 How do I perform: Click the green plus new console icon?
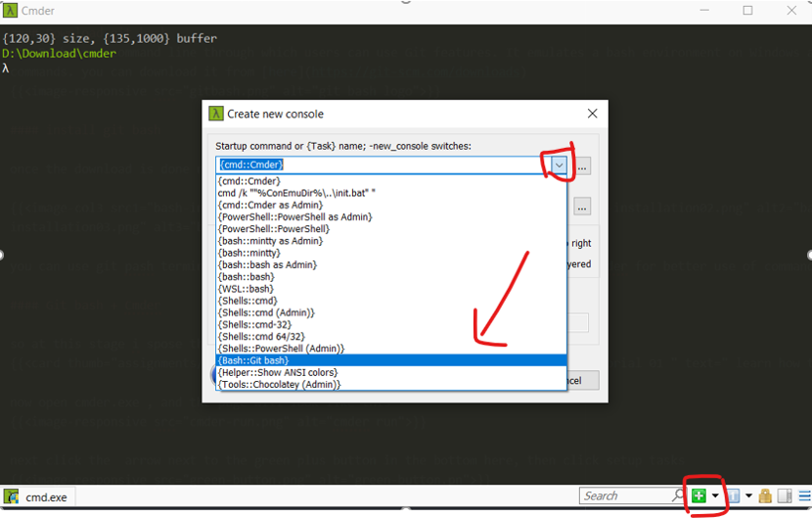699,495
